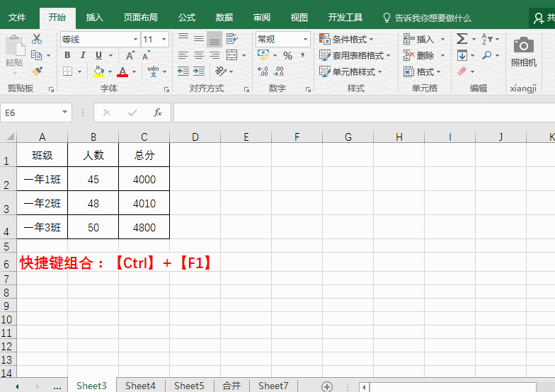Open Find and Select magnifier
Screen dimensions: 555x392
point(487,55)
